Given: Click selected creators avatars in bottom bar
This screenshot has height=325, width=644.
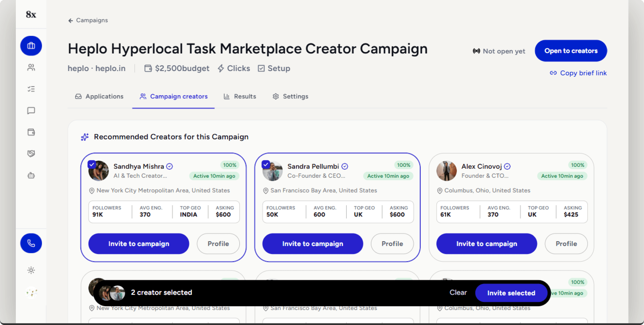Looking at the screenshot, I should click(x=112, y=293).
